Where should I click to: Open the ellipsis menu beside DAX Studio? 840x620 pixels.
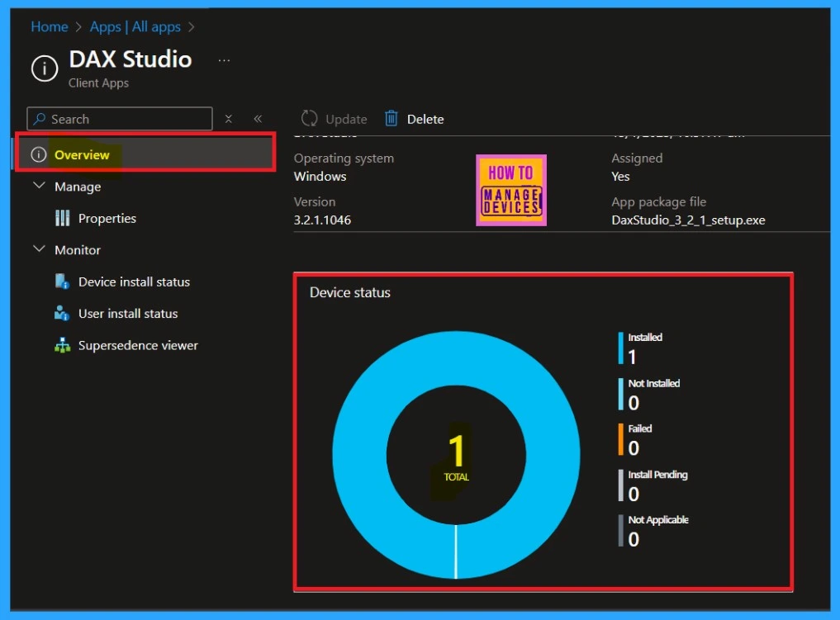click(224, 60)
